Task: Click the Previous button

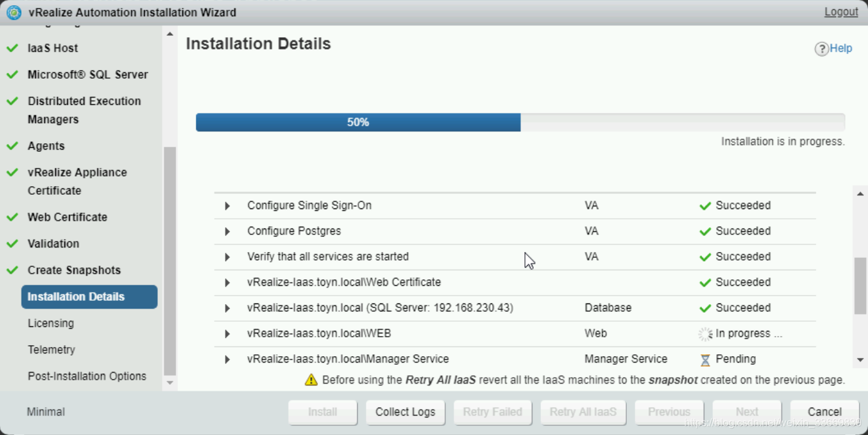Action: tap(669, 412)
